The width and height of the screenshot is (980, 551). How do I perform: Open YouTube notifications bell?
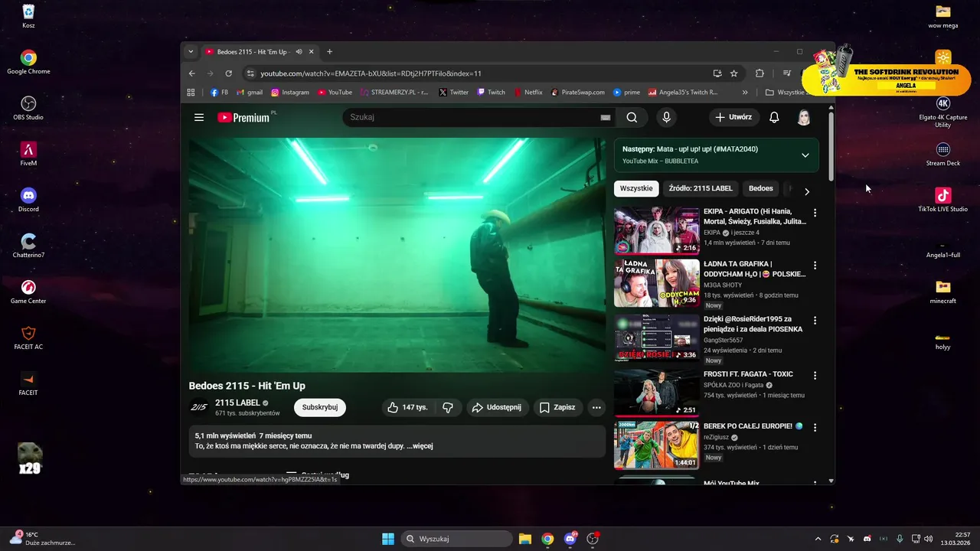774,117
